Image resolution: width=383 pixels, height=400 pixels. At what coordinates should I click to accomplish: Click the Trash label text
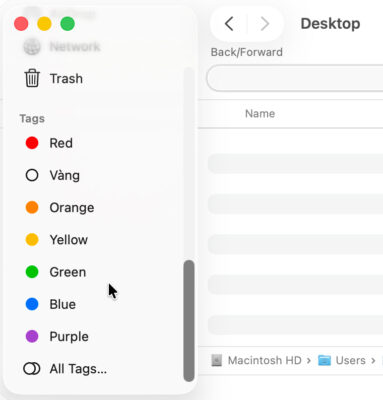point(66,79)
